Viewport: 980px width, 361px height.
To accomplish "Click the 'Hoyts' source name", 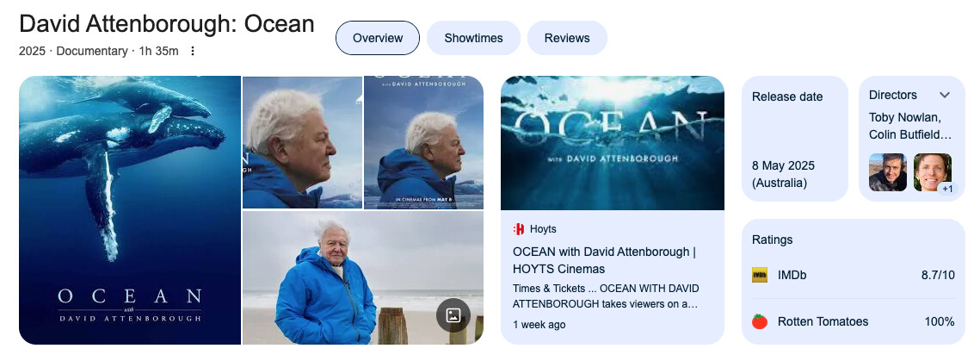I will point(543,229).
